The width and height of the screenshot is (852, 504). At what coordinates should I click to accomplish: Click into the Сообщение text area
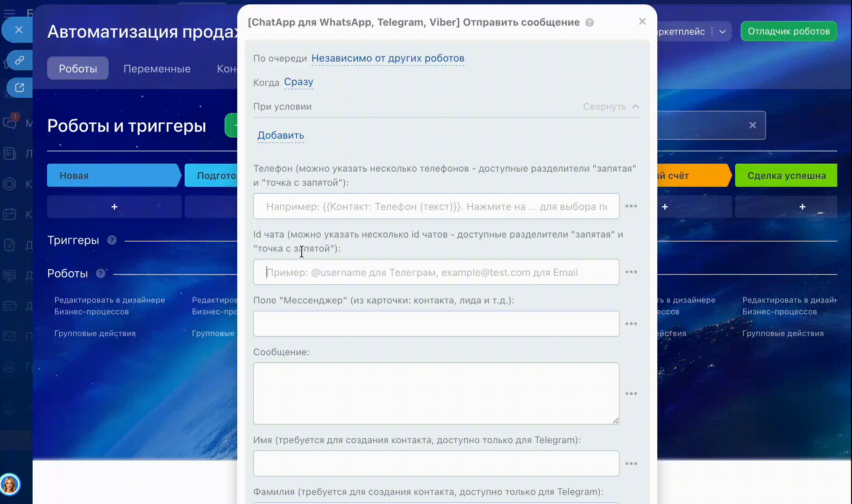(x=436, y=393)
